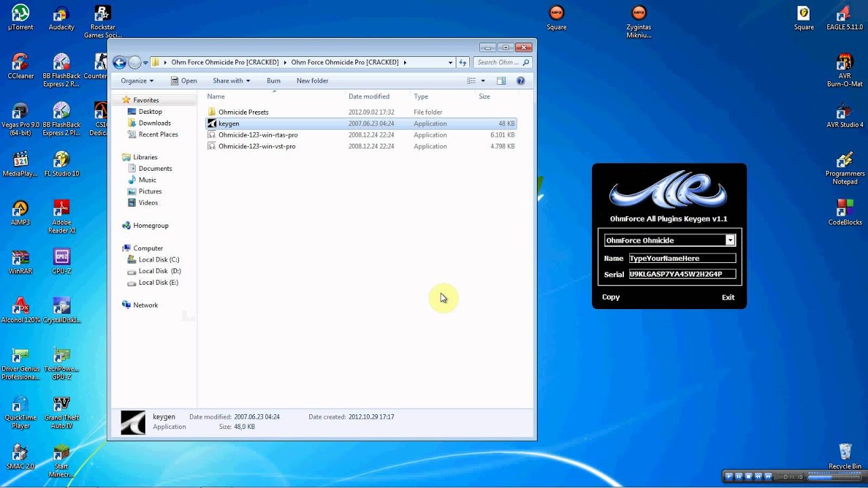
Task: Toggle the preview pane icon in Explorer
Action: (x=501, y=81)
